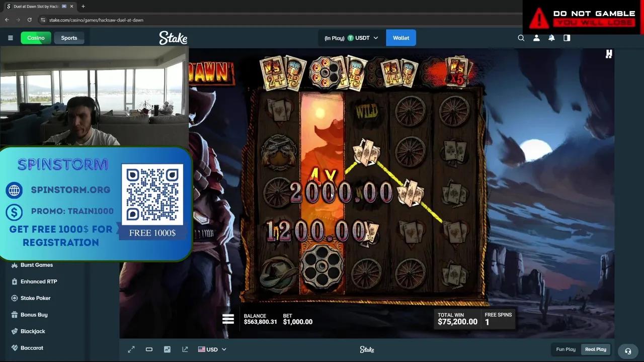The width and height of the screenshot is (644, 362).
Task: Open live support headset icon
Action: click(628, 351)
